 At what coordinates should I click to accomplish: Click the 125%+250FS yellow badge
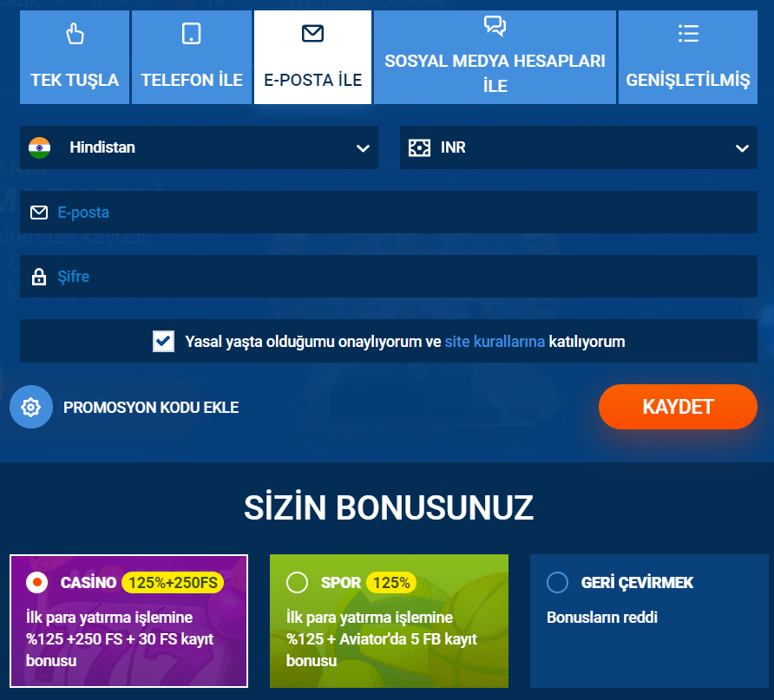pos(173,583)
